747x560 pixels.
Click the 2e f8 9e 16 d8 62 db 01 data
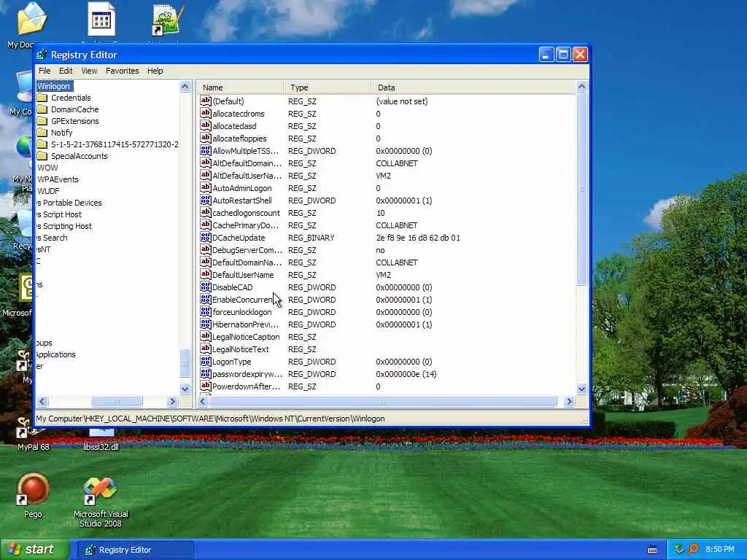tap(418, 238)
